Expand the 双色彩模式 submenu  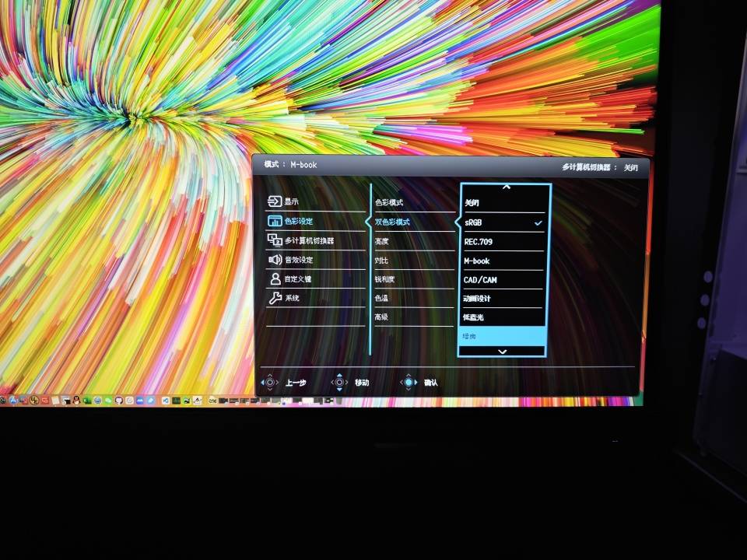[392, 222]
